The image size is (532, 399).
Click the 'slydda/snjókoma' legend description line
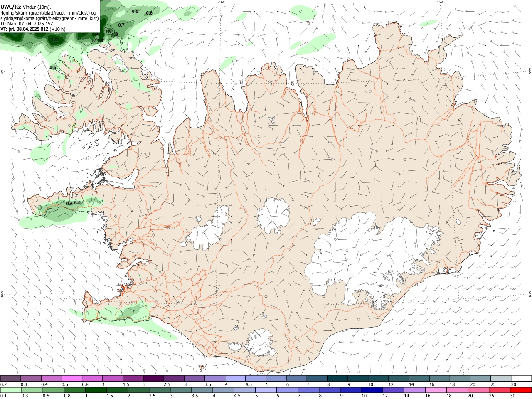coord(49,18)
